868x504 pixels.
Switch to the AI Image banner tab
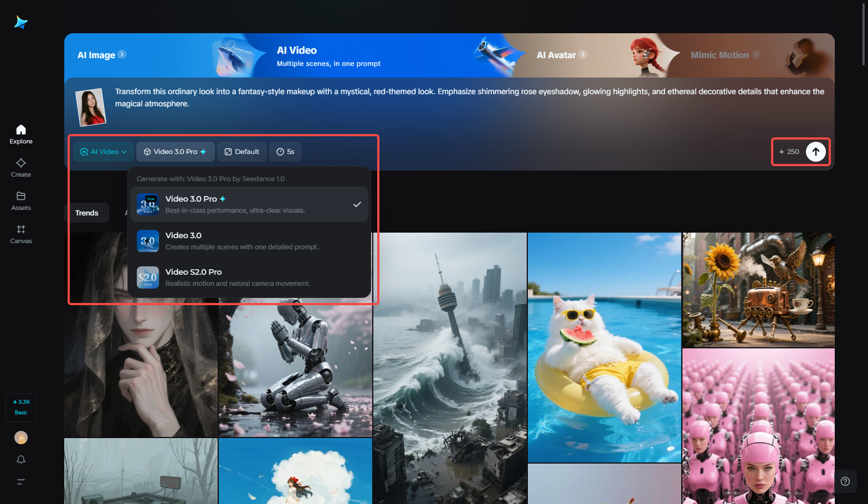click(102, 55)
